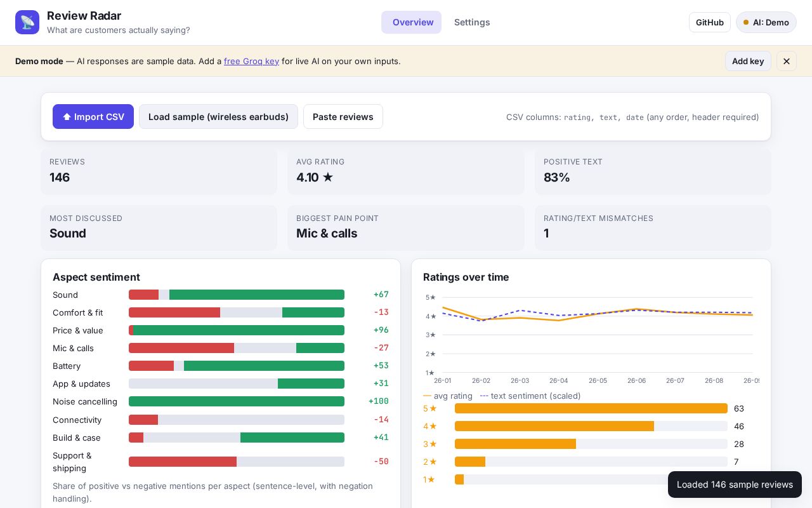Click the Import CSV button
This screenshot has width=812, height=508.
[x=93, y=117]
